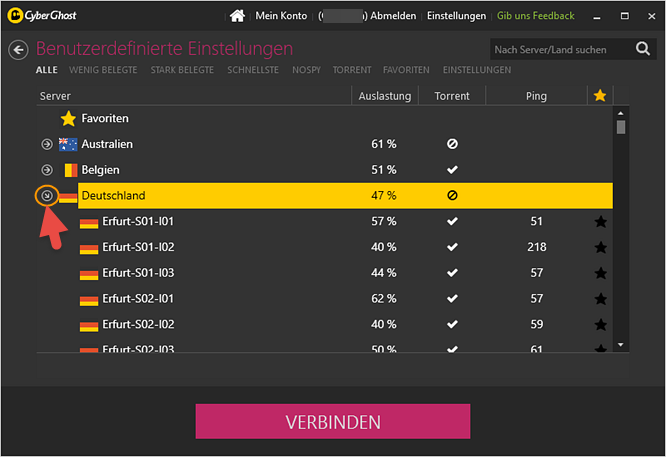Click torrent checkmark for Erfurt-S01-I02

point(452,247)
